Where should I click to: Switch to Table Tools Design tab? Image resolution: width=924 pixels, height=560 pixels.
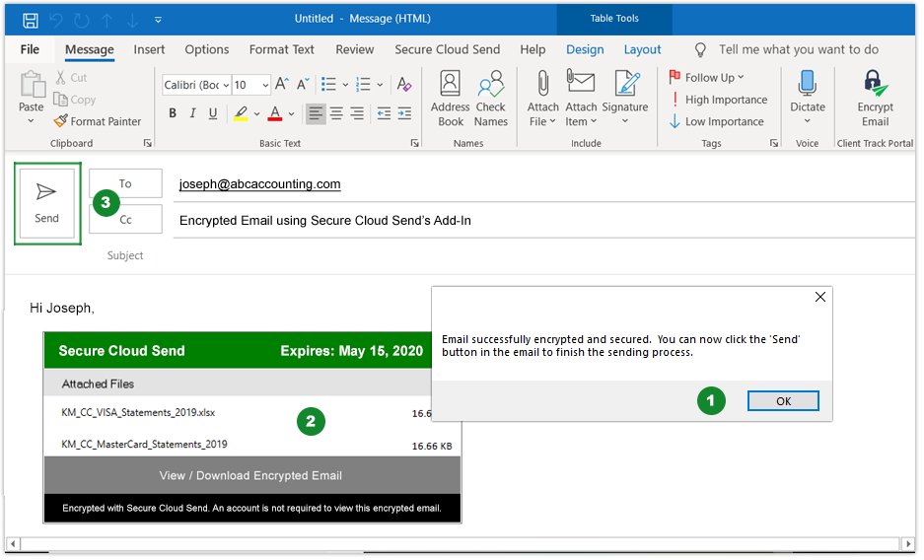[585, 49]
